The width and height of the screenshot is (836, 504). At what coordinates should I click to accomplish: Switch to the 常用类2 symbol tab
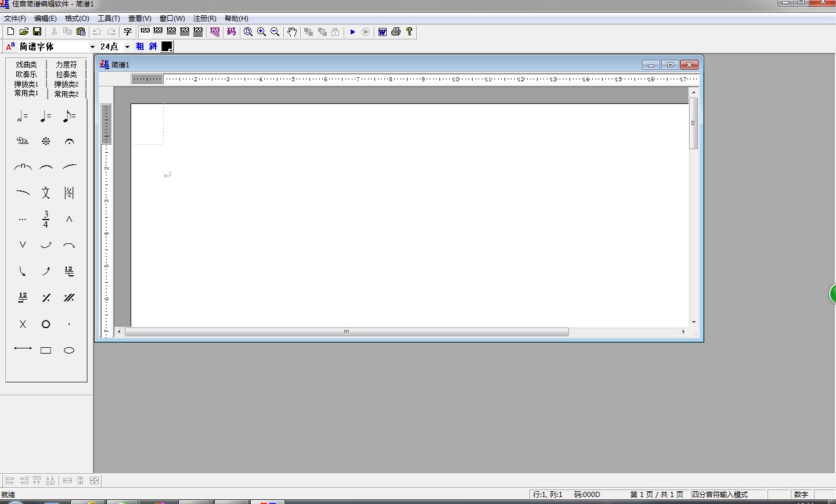pyautogui.click(x=66, y=94)
